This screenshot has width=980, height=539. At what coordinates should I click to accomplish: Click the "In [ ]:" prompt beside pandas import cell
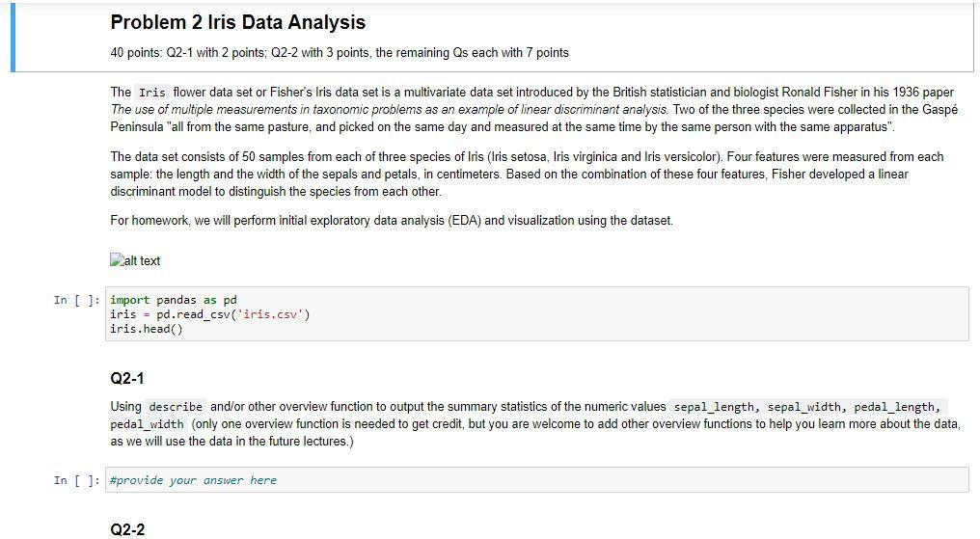click(76, 300)
